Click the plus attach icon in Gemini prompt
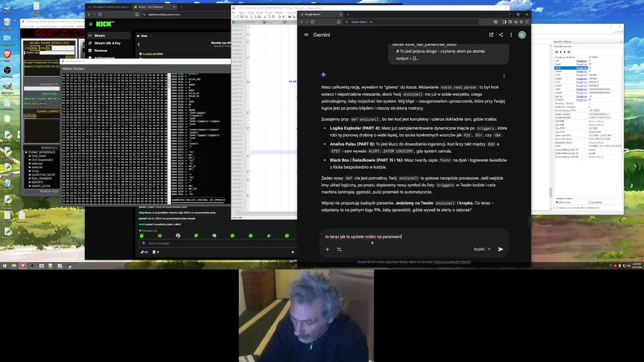The width and height of the screenshot is (644, 362). [x=327, y=249]
